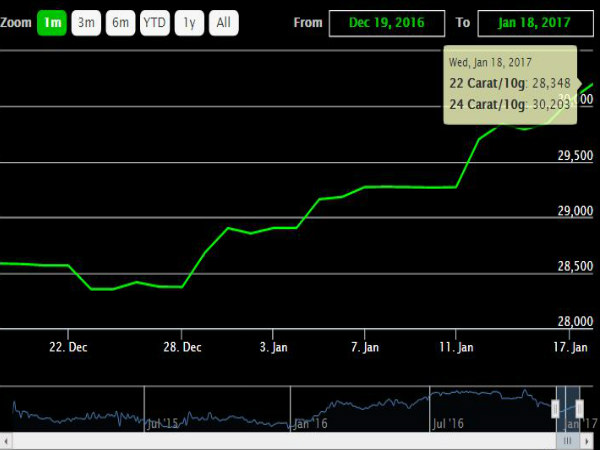Viewport: 600px width, 450px height.
Task: Choose the YTD zoom option
Action: [154, 23]
